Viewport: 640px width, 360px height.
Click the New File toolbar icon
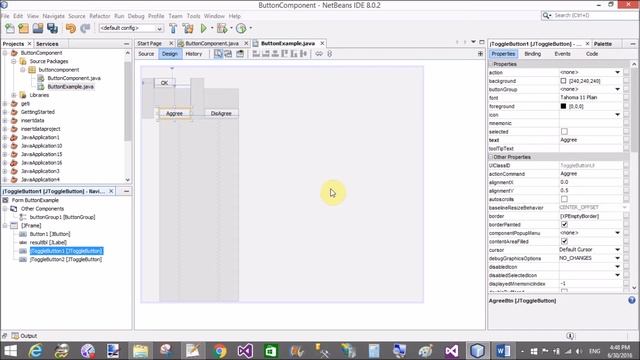10,28
